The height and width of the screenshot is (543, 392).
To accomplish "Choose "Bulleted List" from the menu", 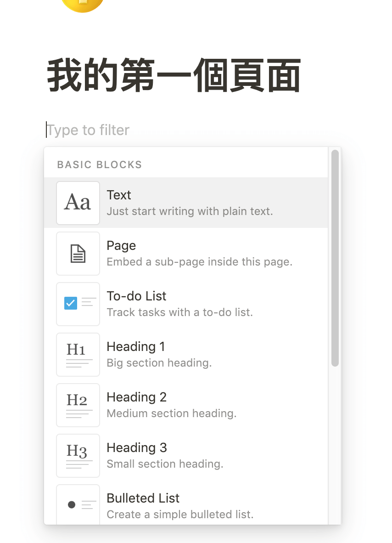I will pos(143,498).
